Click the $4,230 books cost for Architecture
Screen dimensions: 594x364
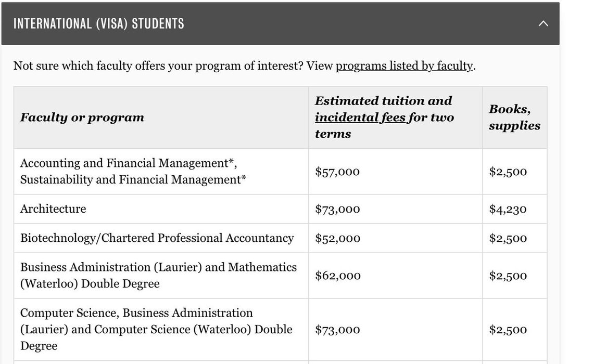coord(508,210)
